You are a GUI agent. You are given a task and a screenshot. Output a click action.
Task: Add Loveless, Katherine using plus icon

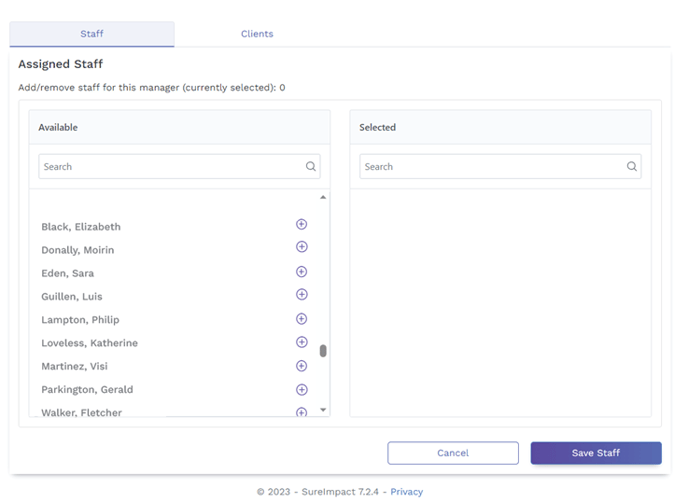click(x=301, y=342)
